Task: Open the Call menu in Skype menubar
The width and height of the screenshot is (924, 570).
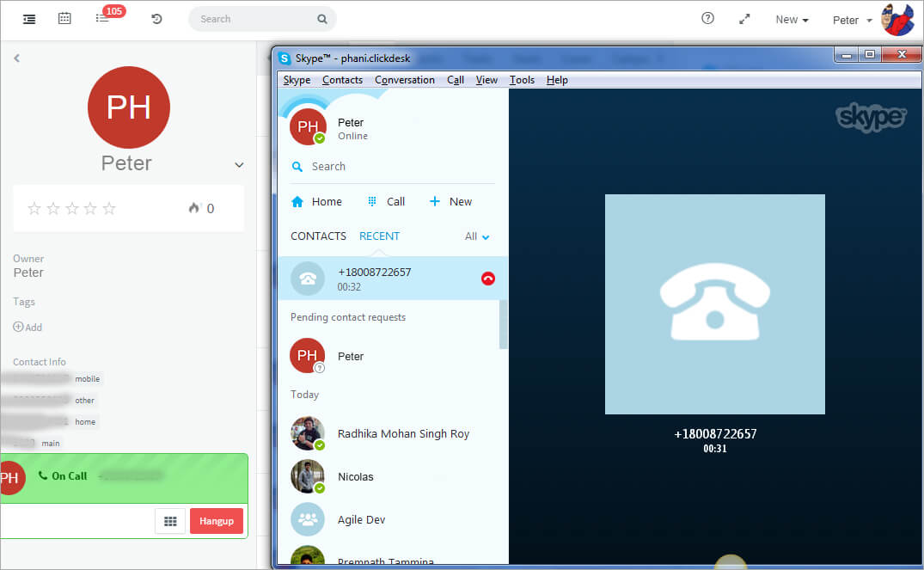Action: [x=455, y=80]
